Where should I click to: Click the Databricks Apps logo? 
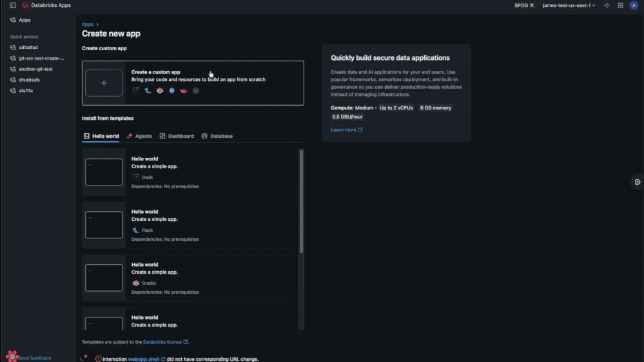click(26, 5)
